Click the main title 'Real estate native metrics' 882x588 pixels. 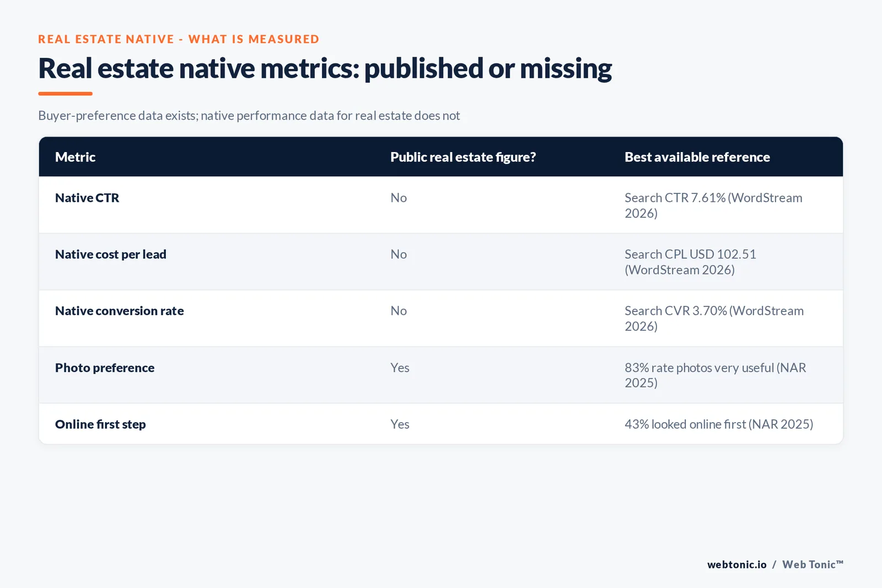(x=325, y=69)
